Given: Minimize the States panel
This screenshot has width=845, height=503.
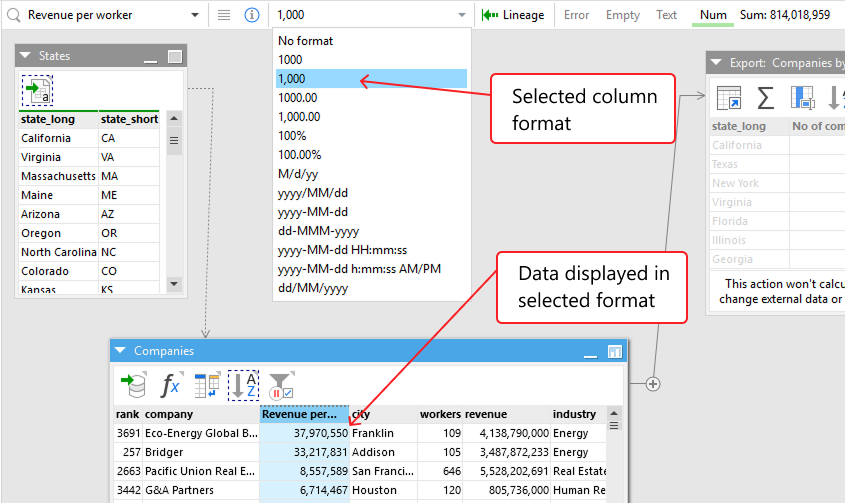Looking at the screenshot, I should 151,61.
